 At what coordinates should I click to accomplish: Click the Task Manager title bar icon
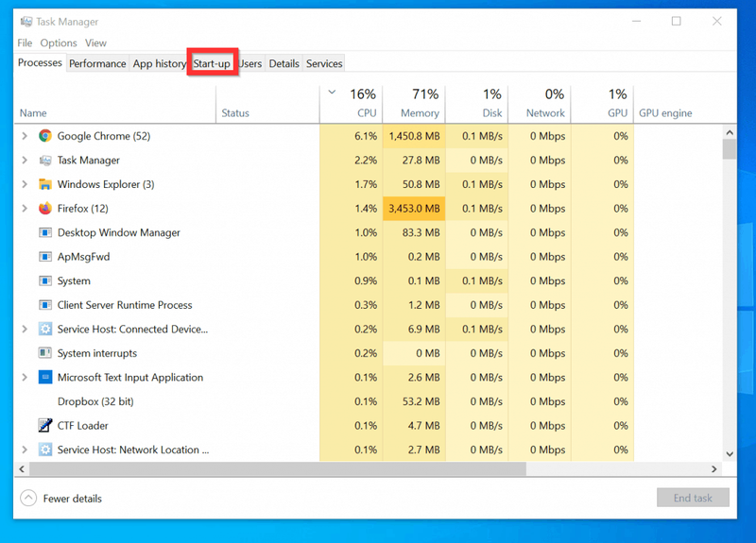tap(26, 22)
